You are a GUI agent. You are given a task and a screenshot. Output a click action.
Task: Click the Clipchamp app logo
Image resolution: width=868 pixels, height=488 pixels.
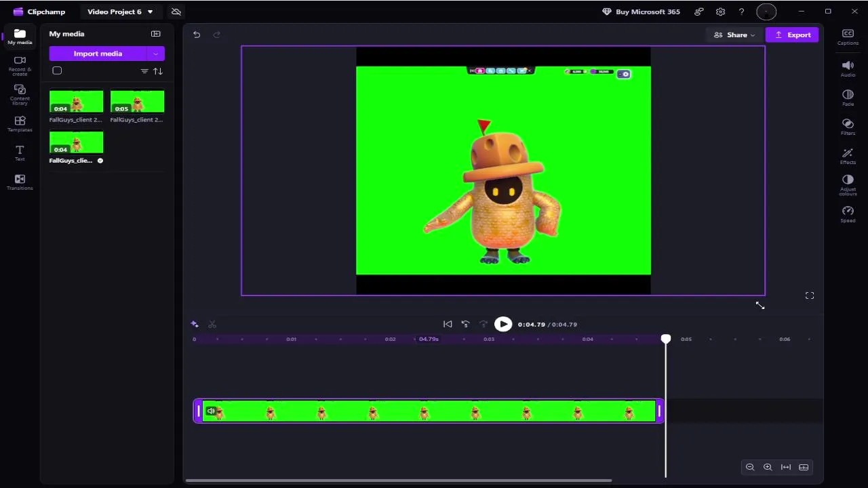point(18,12)
